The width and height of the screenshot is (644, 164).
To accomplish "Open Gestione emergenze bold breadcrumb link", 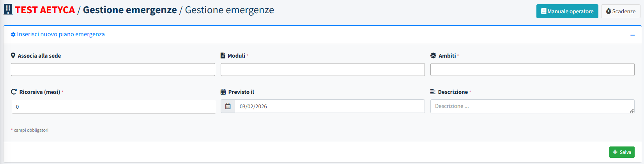I will 130,10.
